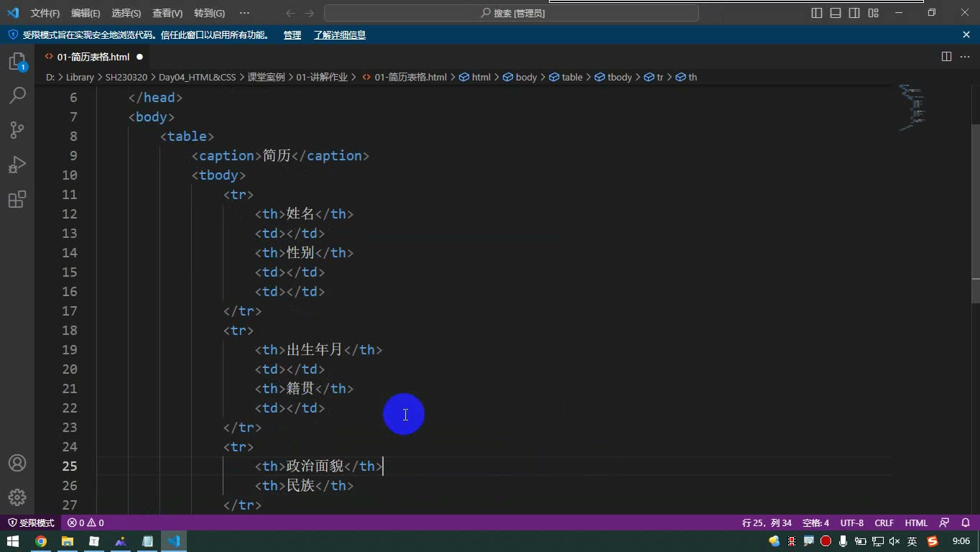Open the 查看(V) menu
Image resolution: width=980 pixels, height=552 pixels.
point(167,13)
